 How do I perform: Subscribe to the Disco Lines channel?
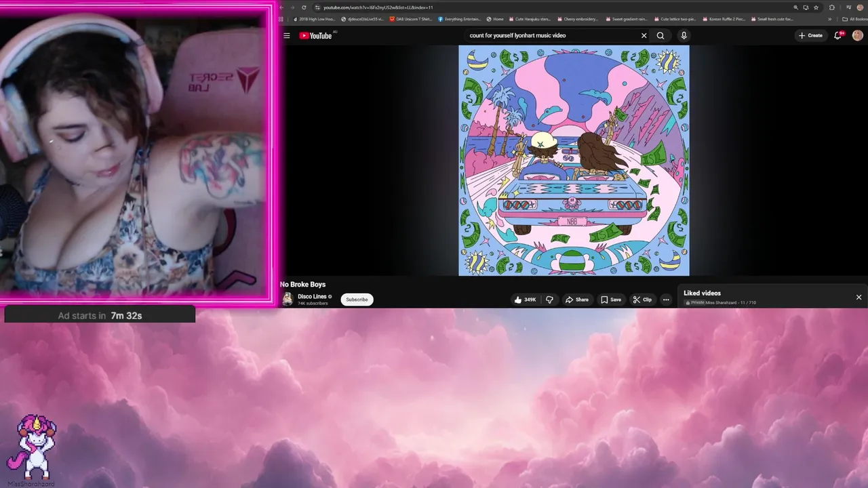pyautogui.click(x=357, y=300)
